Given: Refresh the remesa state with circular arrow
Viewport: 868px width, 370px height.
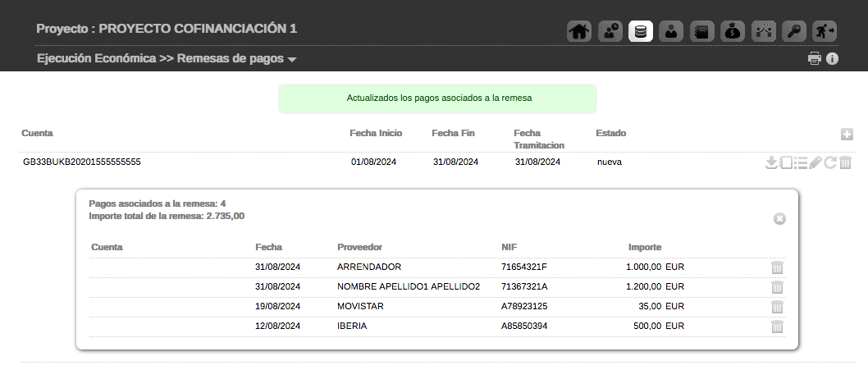Looking at the screenshot, I should click(830, 162).
